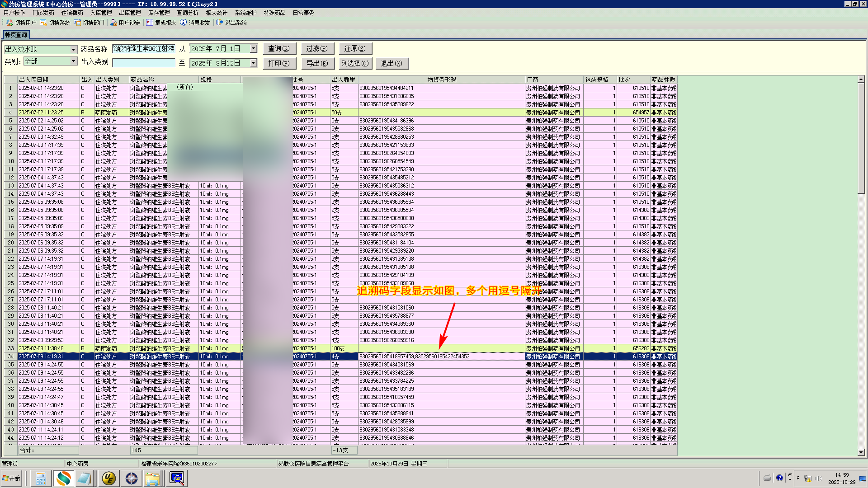The width and height of the screenshot is (868, 488).
Task: Click the vertical scrollbar down arrow
Action: pyautogui.click(x=861, y=452)
